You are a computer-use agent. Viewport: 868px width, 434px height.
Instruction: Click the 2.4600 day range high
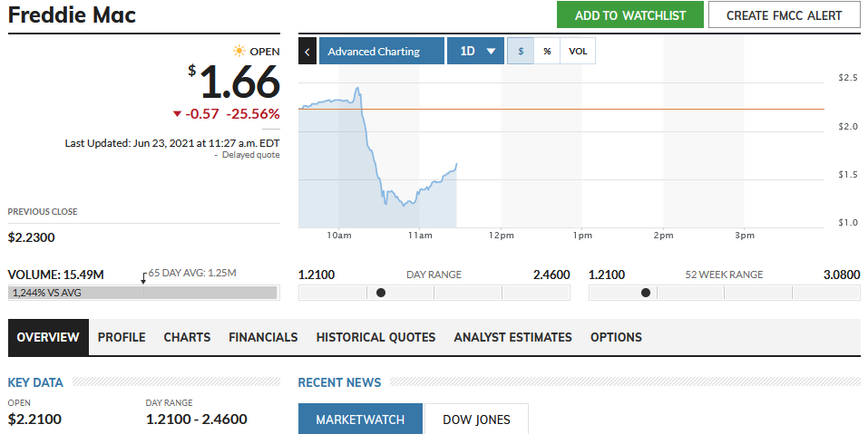[x=551, y=275]
